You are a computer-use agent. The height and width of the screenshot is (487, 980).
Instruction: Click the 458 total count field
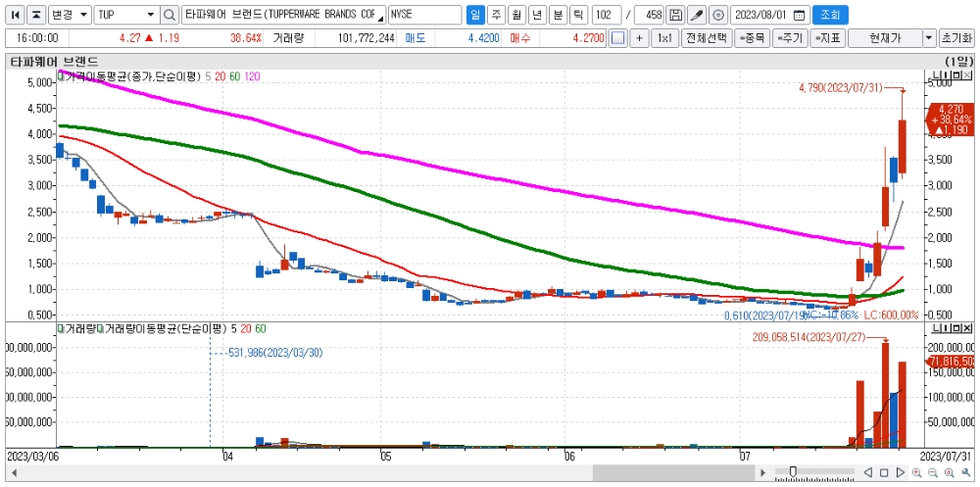tap(649, 15)
